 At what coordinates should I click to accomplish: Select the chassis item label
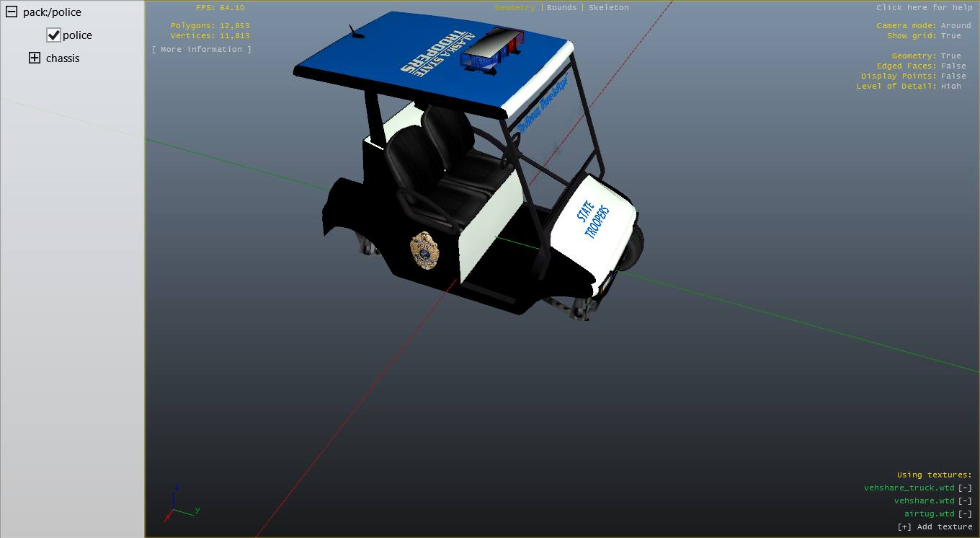pyautogui.click(x=63, y=58)
